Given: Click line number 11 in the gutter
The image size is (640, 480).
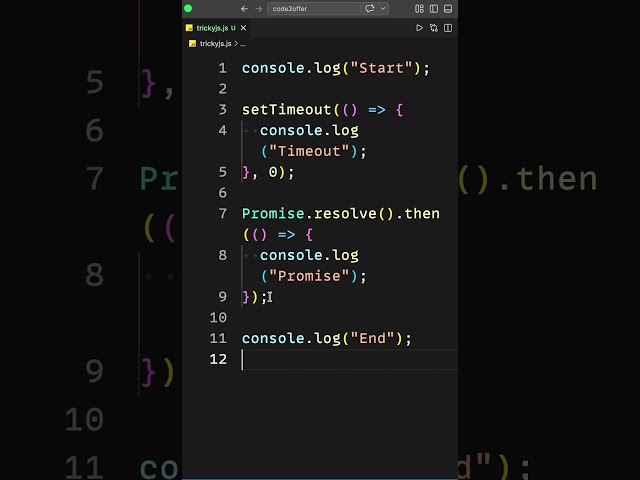Looking at the screenshot, I should tap(218, 338).
